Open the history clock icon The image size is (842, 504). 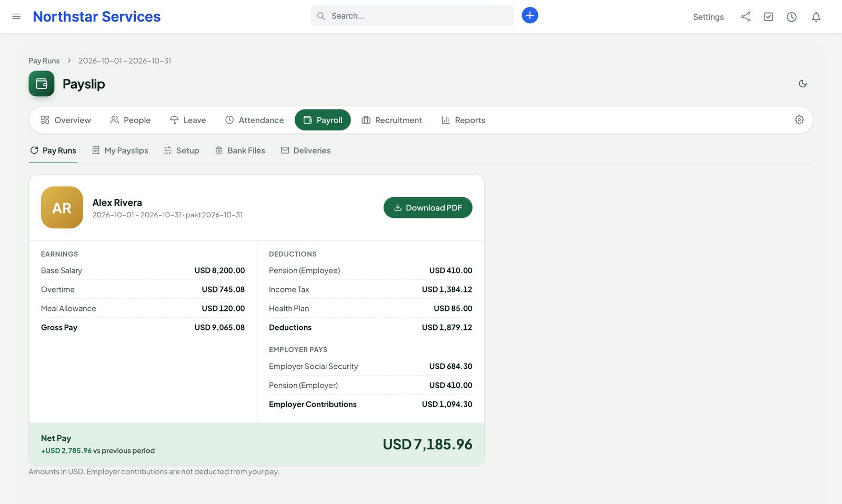click(791, 17)
